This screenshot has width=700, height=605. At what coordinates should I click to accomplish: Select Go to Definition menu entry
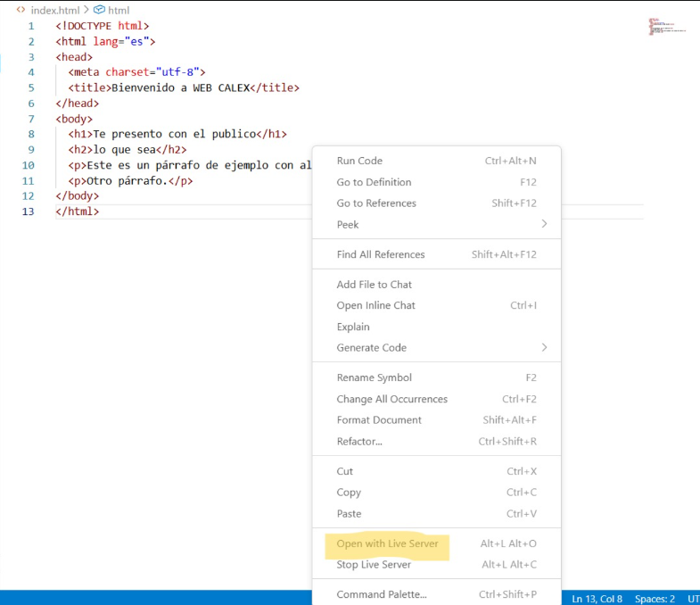[x=437, y=182]
